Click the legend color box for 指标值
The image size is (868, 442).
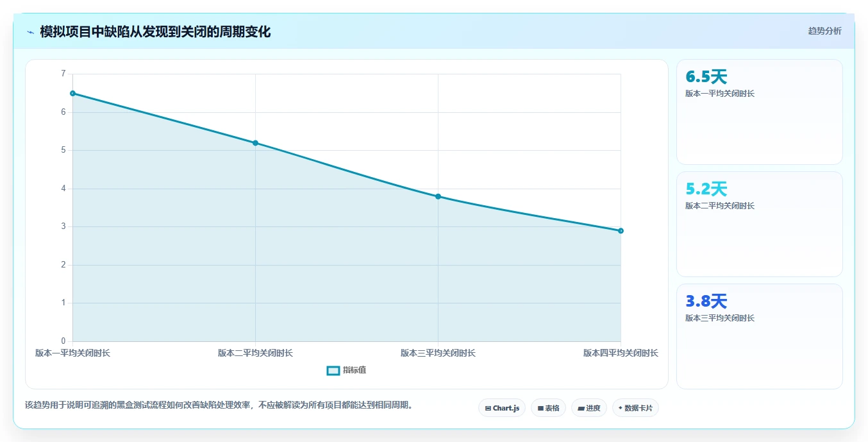click(333, 370)
